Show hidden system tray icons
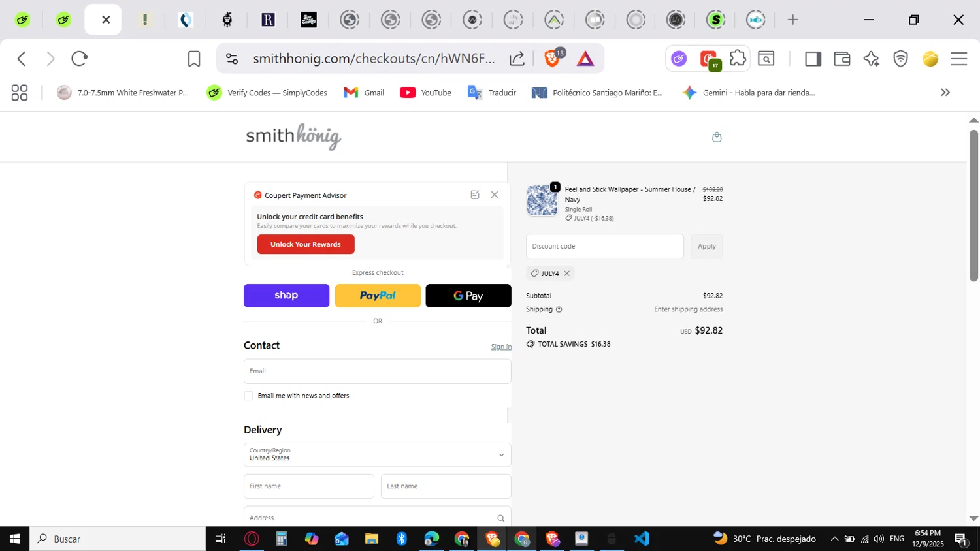 tap(834, 539)
